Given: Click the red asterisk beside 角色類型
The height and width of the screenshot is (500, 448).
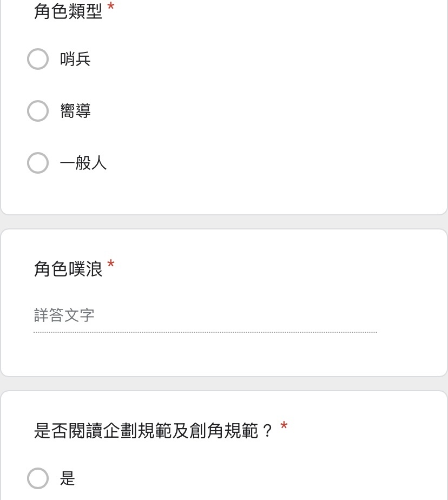Looking at the screenshot, I should click(x=110, y=6).
